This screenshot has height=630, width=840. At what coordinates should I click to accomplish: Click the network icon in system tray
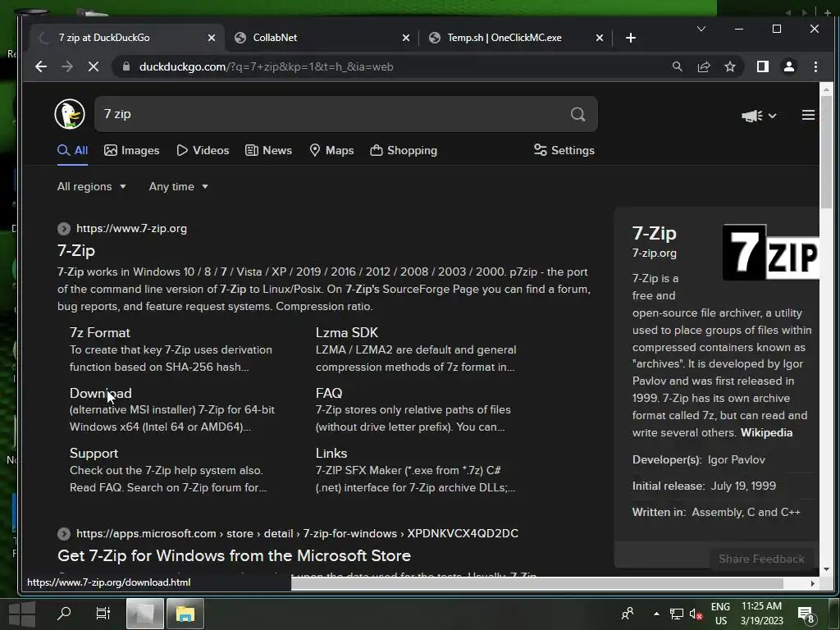[x=677, y=614]
